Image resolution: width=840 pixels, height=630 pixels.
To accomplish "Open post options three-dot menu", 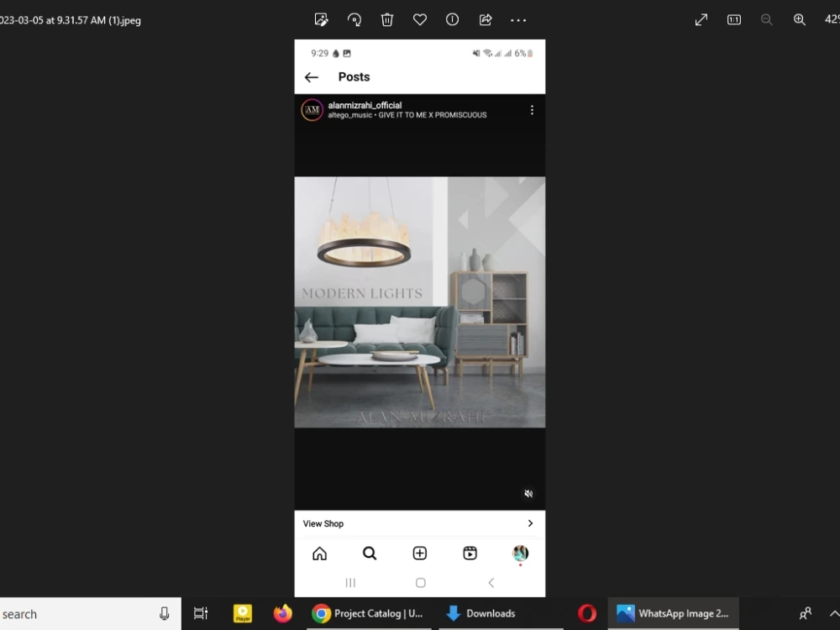I will 532,110.
